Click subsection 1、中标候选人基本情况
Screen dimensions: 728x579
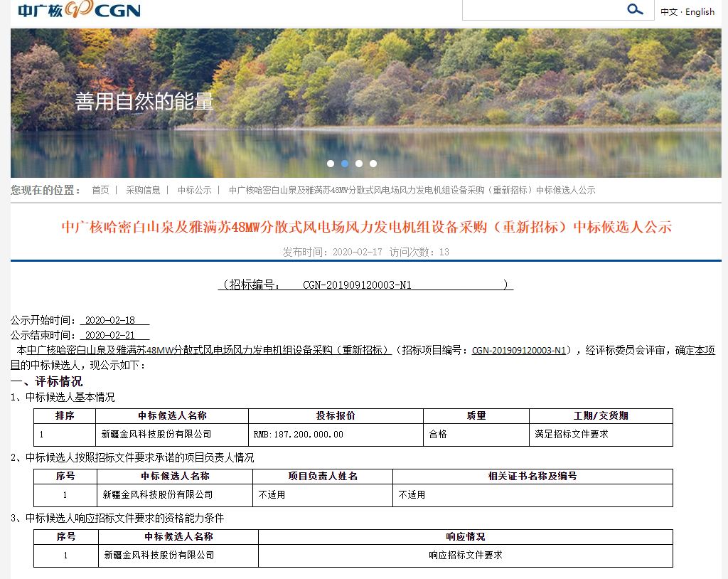63,398
